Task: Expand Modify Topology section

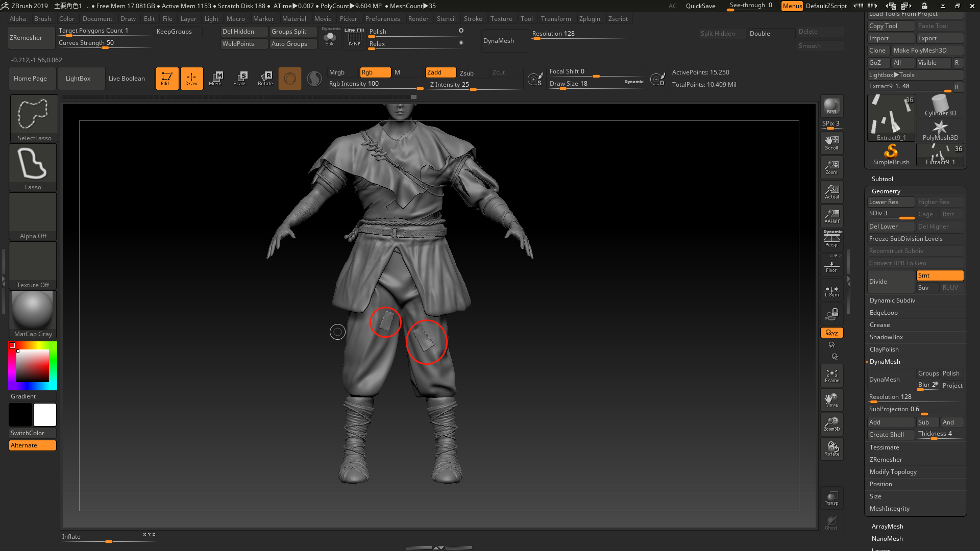Action: 893,472
